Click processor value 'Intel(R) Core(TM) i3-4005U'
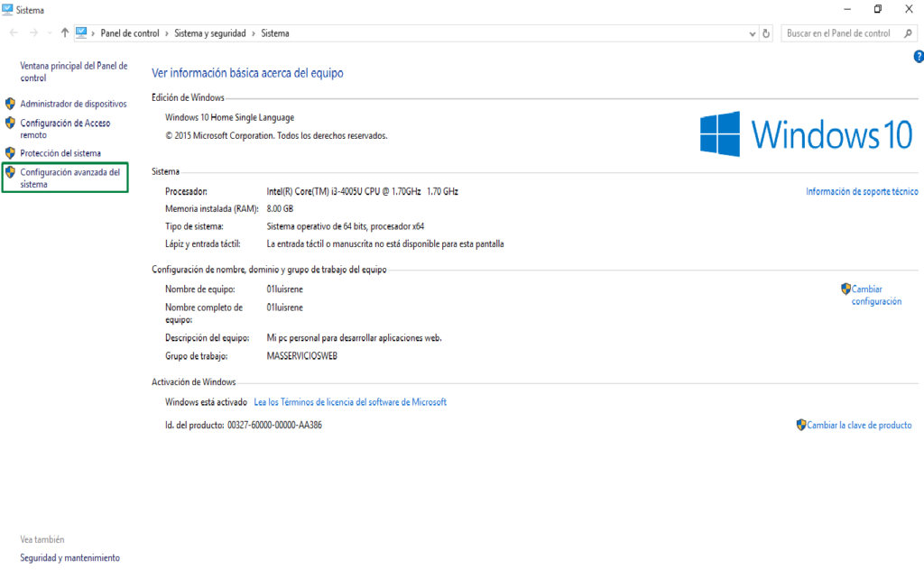The width and height of the screenshot is (924, 578). coord(362,191)
